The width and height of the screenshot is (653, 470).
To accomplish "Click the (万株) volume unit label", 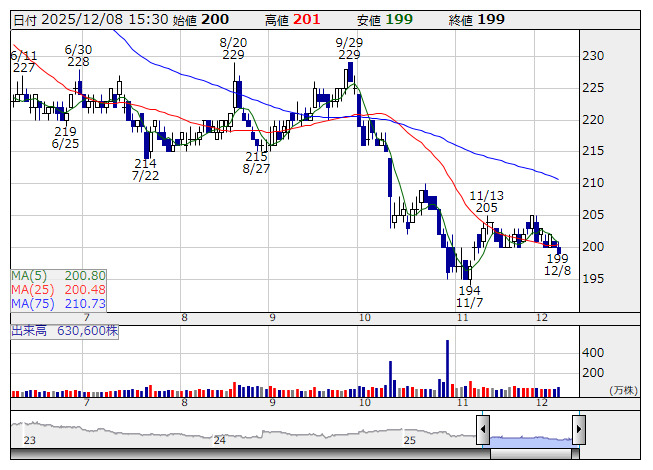I will (x=623, y=390).
